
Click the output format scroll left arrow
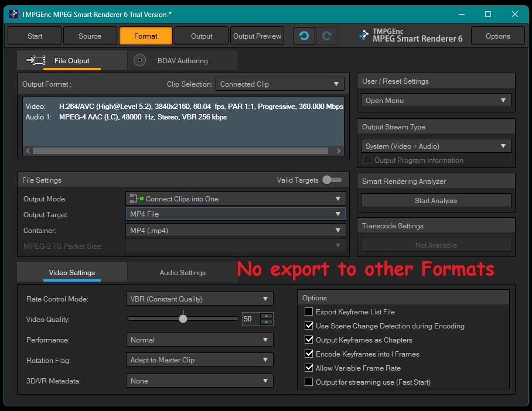(28, 150)
